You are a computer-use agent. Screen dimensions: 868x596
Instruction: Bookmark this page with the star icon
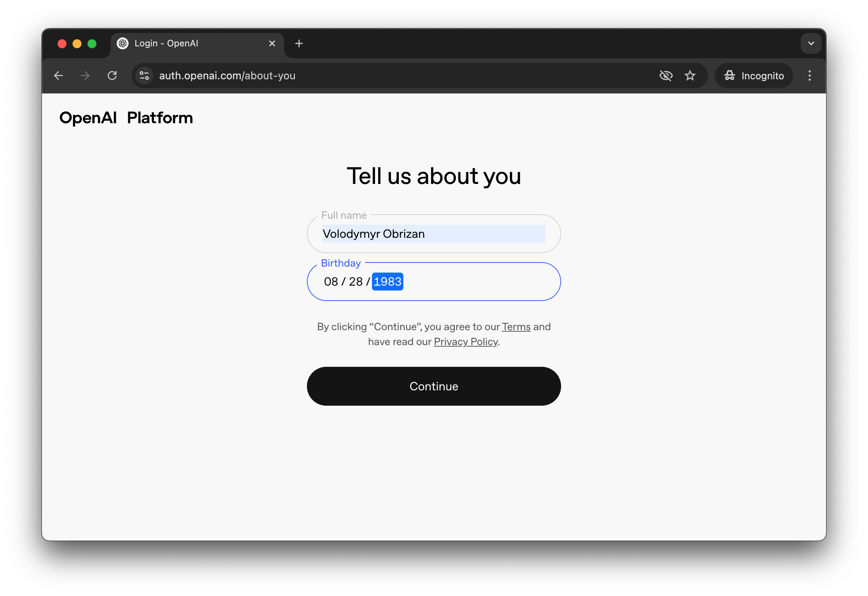[690, 76]
